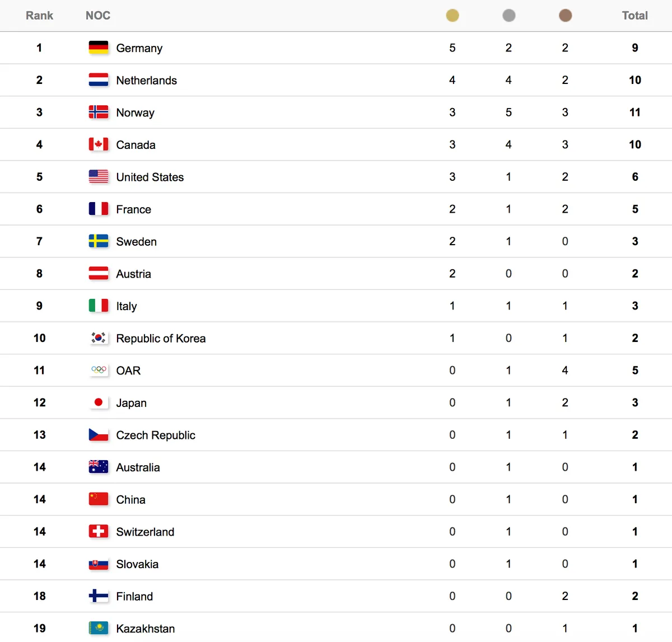Click the Republic of Korea flag
The height and width of the screenshot is (642, 672).
99,338
